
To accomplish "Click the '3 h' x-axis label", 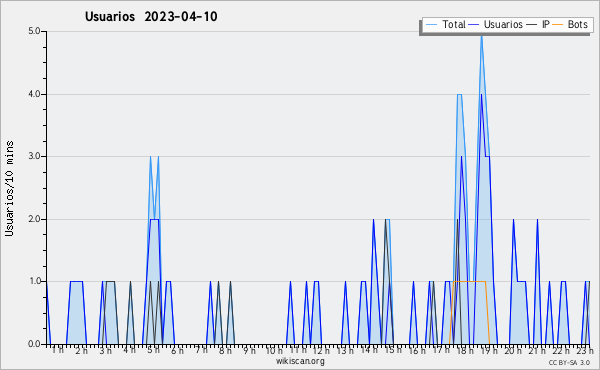I will coord(106,350).
